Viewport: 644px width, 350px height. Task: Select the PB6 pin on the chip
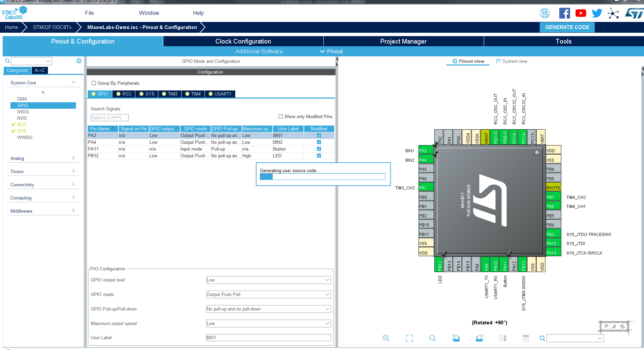[x=553, y=206]
